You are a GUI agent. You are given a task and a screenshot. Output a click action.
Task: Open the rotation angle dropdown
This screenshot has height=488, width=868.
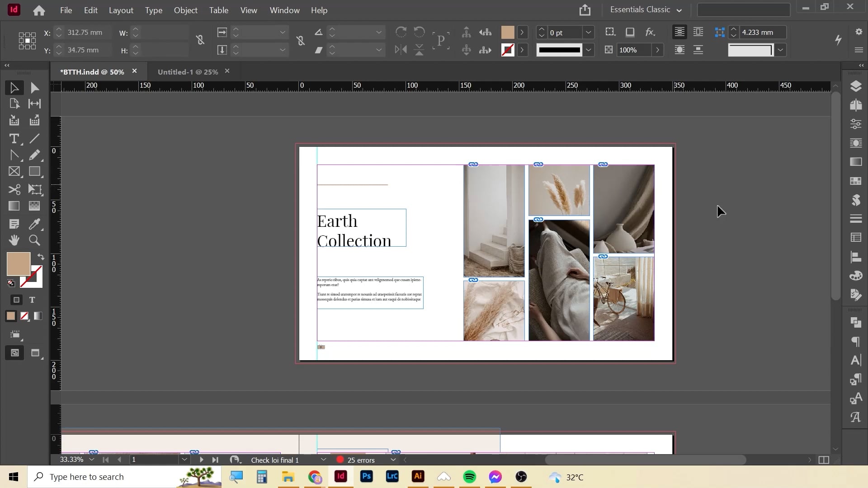[x=379, y=33]
